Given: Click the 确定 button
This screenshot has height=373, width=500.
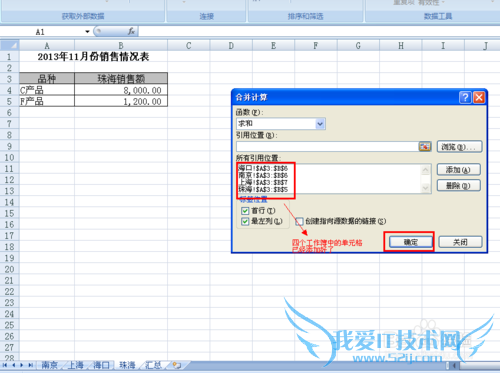Looking at the screenshot, I should click(411, 242).
